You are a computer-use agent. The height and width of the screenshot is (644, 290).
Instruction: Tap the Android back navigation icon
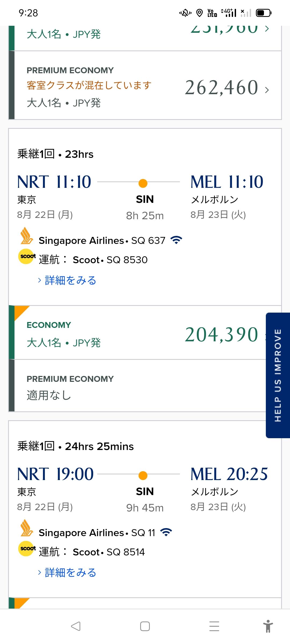click(76, 626)
